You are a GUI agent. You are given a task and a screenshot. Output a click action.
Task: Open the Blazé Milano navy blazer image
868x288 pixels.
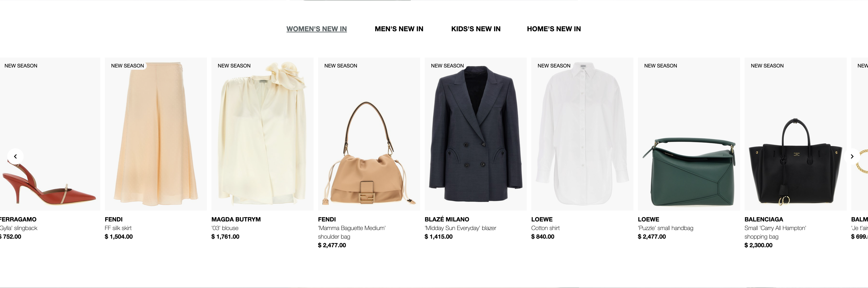click(476, 134)
